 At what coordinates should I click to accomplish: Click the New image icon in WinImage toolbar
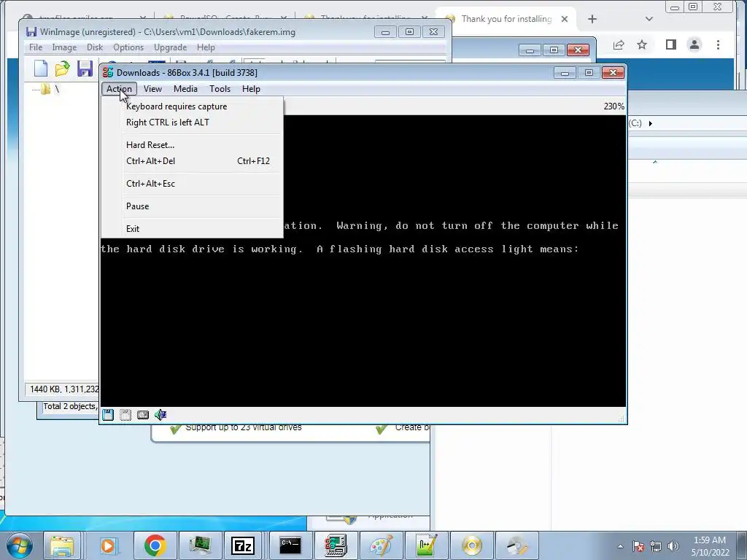(x=41, y=69)
